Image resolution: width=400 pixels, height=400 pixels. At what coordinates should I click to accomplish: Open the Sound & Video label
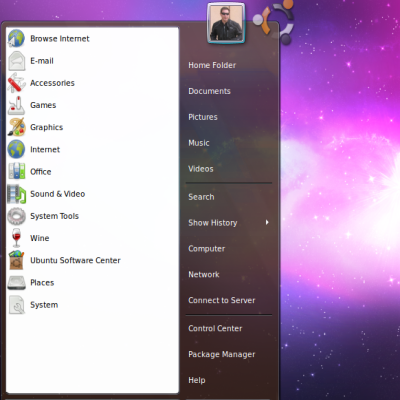click(x=57, y=194)
